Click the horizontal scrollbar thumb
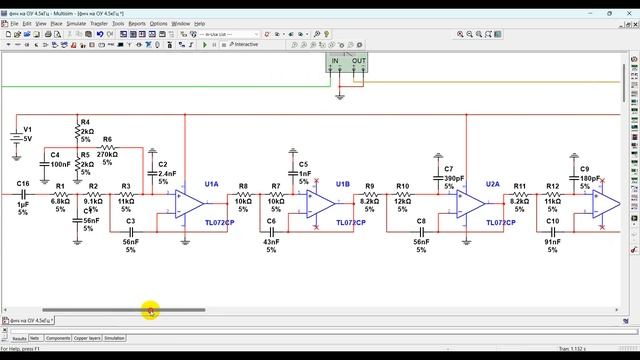This screenshot has height=360, width=640. point(124,310)
